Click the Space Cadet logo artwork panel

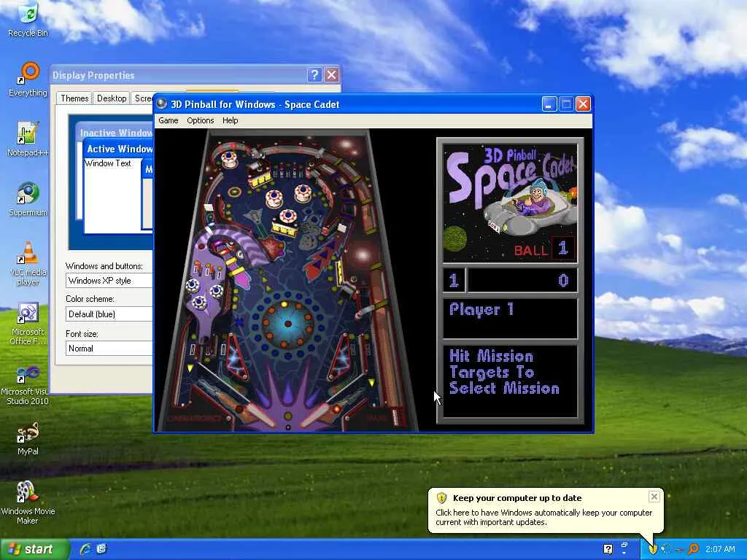(x=510, y=203)
